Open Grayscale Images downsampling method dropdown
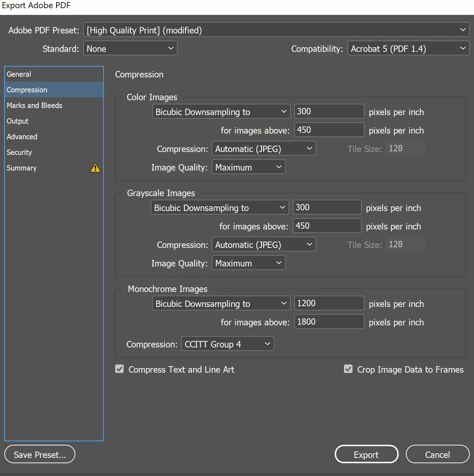474x476 pixels. coord(220,207)
